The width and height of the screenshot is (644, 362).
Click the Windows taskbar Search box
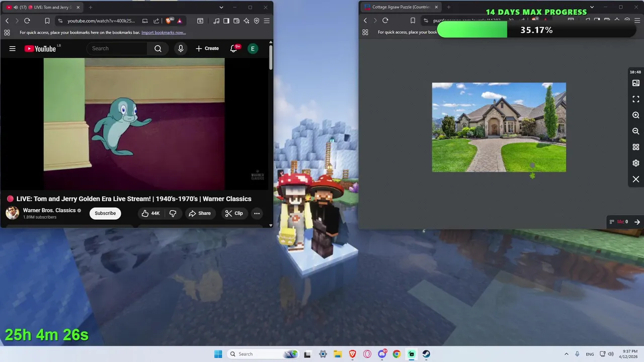[263, 354]
